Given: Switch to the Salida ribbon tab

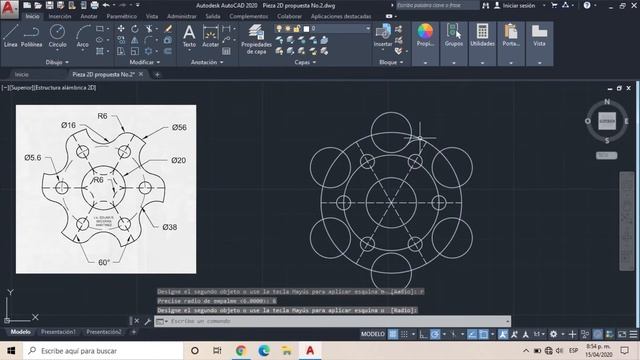Looking at the screenshot, I should pyautogui.click(x=213, y=16).
